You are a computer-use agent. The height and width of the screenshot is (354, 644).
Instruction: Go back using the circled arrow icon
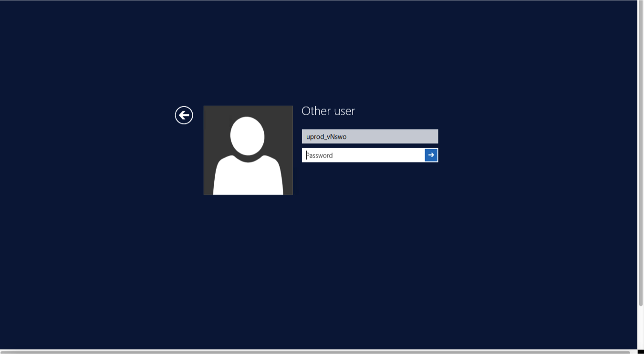coord(184,115)
